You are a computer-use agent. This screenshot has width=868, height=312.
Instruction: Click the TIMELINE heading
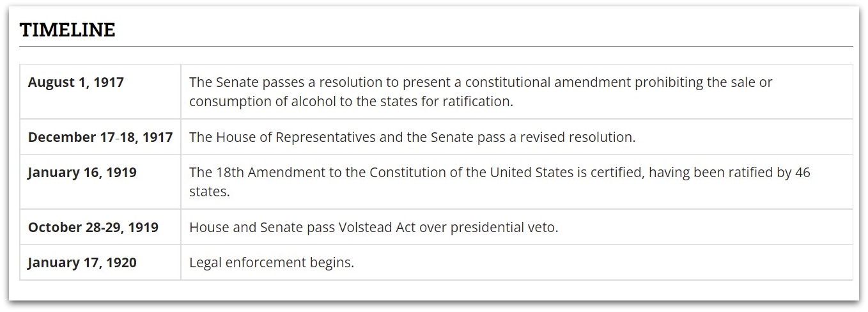(x=67, y=30)
